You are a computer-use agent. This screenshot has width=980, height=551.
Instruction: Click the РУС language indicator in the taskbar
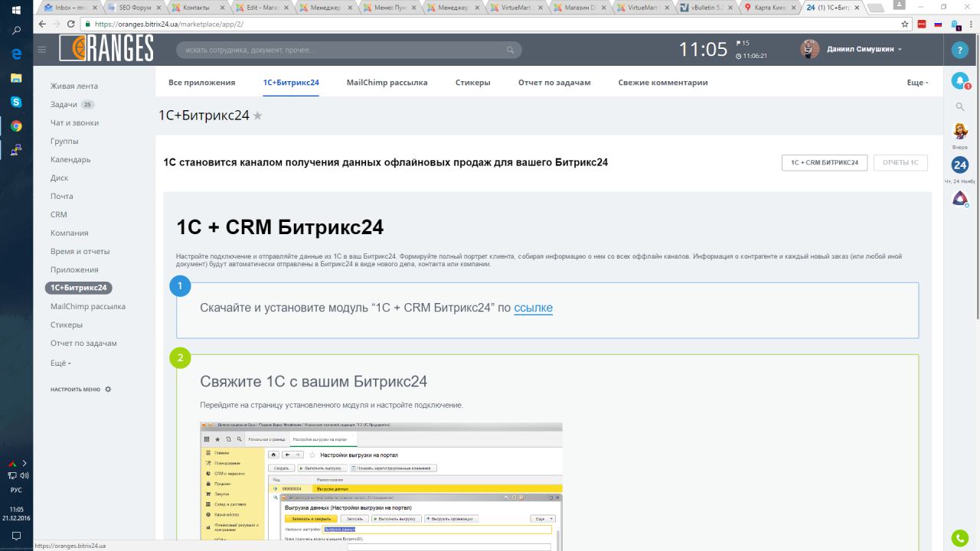tap(16, 490)
